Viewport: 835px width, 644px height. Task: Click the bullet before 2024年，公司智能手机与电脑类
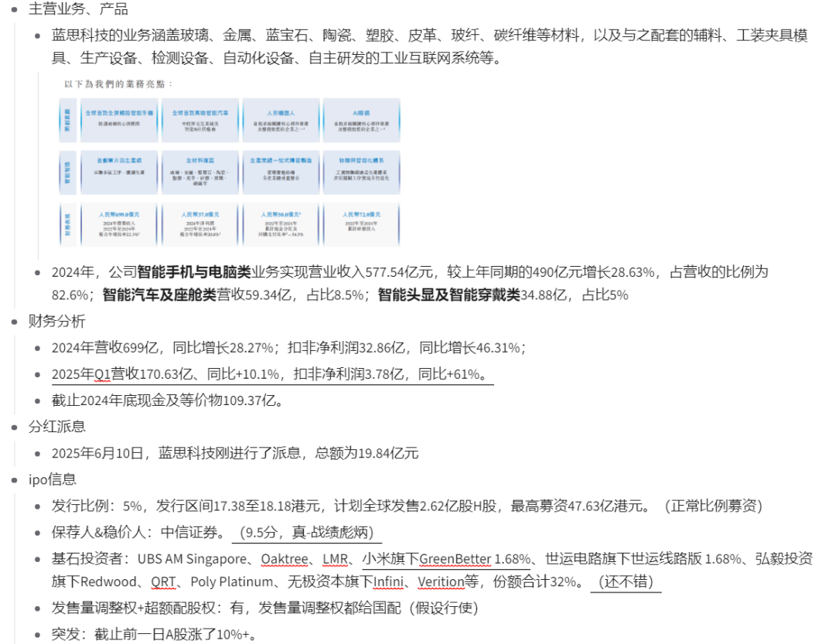(x=38, y=273)
